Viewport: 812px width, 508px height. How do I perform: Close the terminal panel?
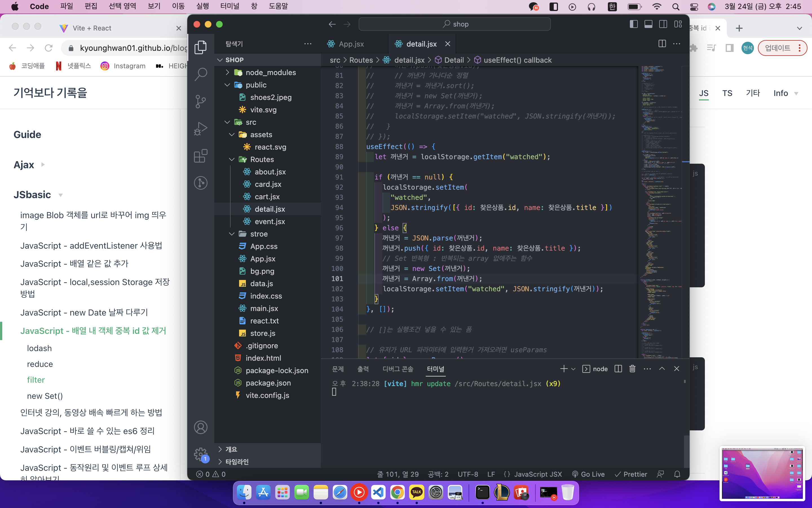point(677,369)
